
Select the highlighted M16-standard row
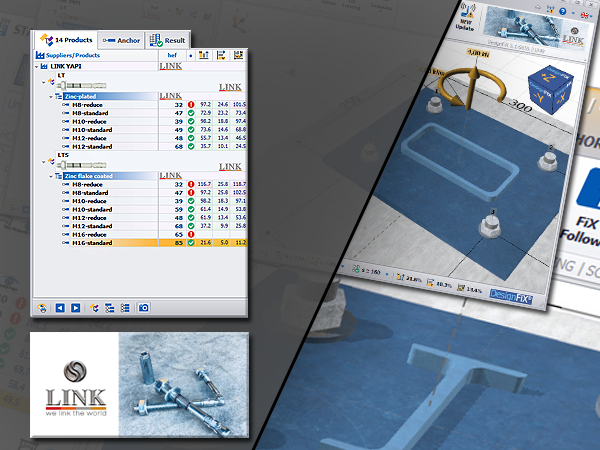pyautogui.click(x=154, y=243)
